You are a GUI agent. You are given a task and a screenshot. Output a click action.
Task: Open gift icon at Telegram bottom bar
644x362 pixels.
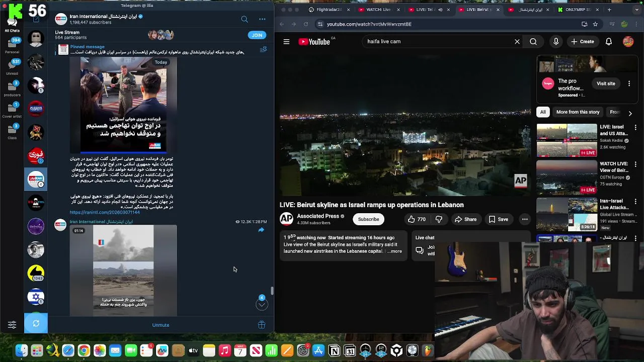coord(262,325)
